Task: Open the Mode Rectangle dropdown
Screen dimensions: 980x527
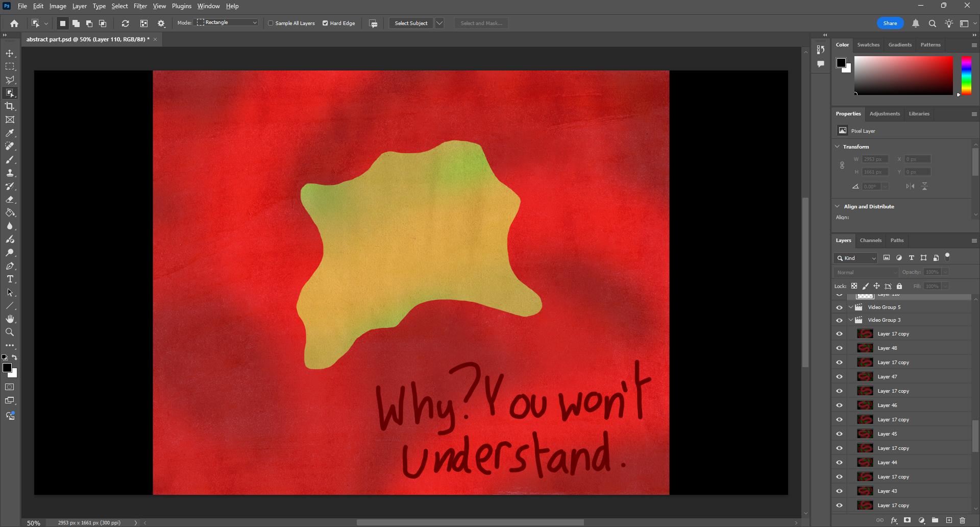Action: point(227,22)
